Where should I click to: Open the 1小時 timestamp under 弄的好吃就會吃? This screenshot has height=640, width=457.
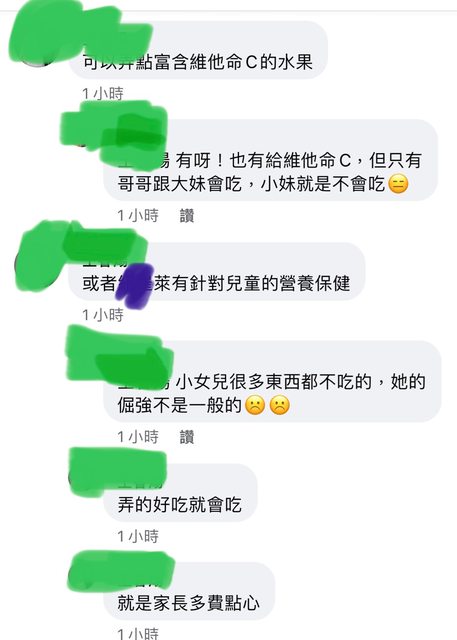[138, 536]
